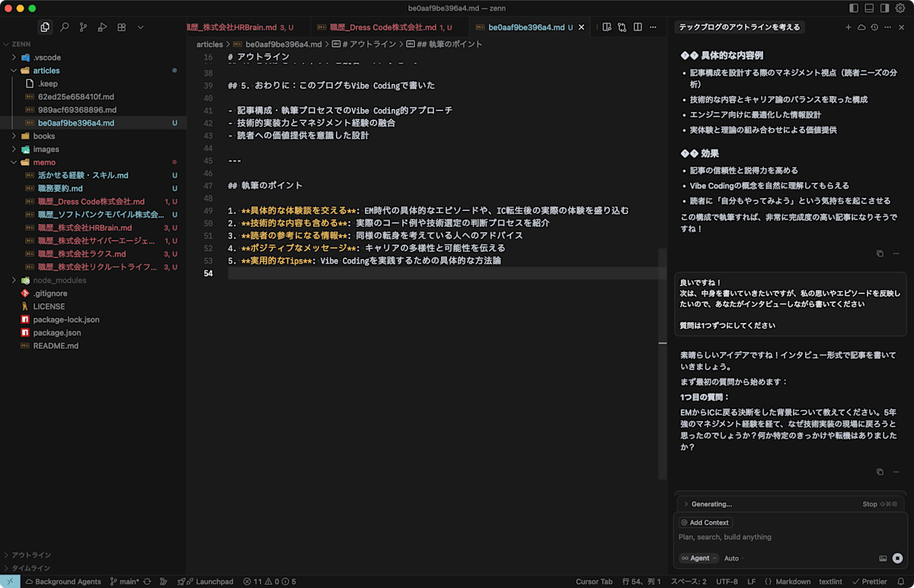The image size is (914, 588).
Task: Open the Search view icon
Action: [x=64, y=27]
